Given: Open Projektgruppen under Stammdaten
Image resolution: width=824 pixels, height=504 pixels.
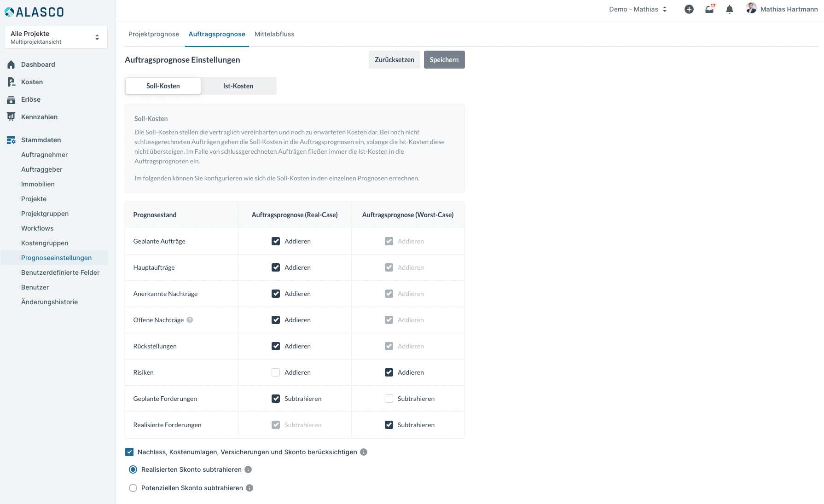Looking at the screenshot, I should click(45, 214).
